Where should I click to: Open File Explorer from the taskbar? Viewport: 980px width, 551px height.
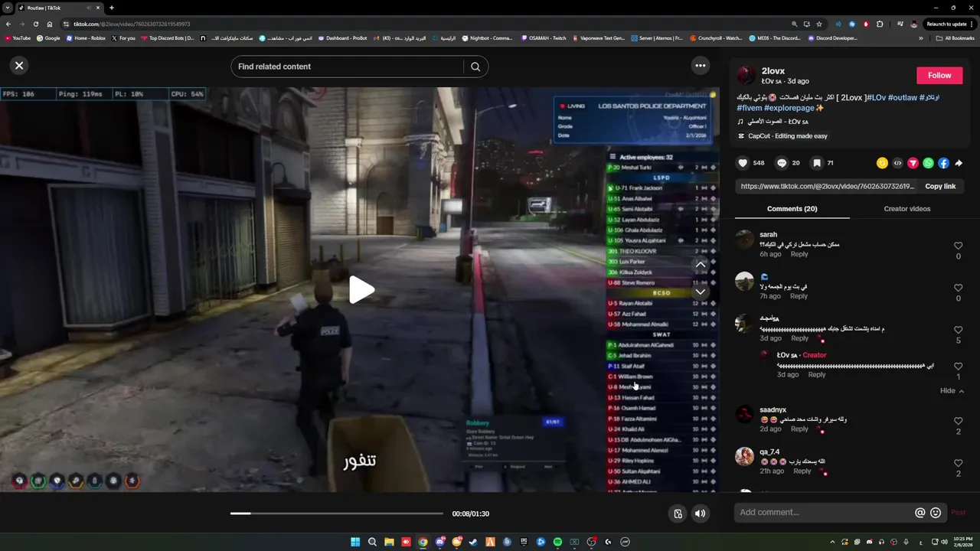[x=389, y=542]
